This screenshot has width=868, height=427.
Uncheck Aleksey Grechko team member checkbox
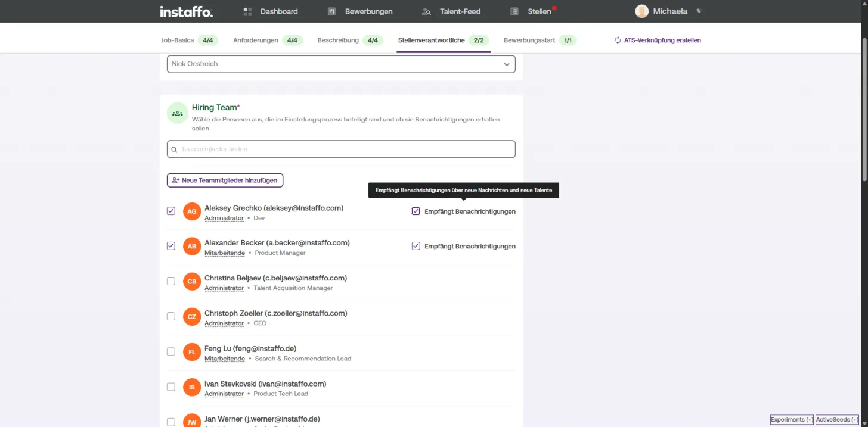click(171, 211)
